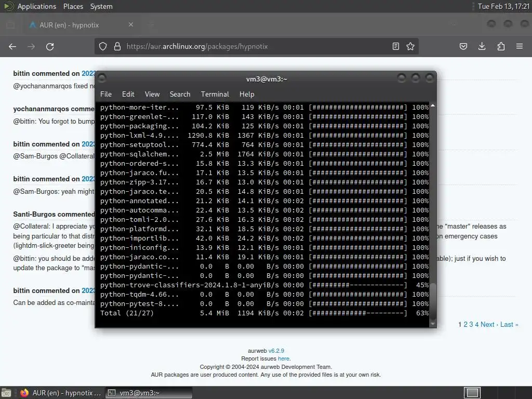Viewport: 532px width, 399px height.
Task: Click the terminal scrollbar down arrow
Action: (433, 324)
